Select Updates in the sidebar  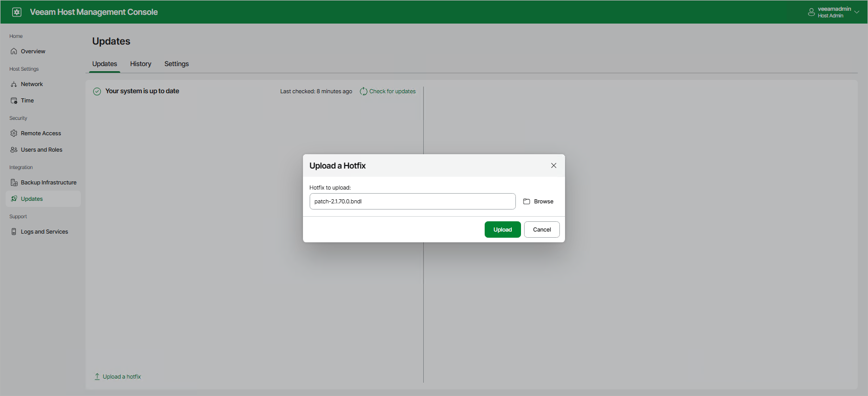[43, 199]
